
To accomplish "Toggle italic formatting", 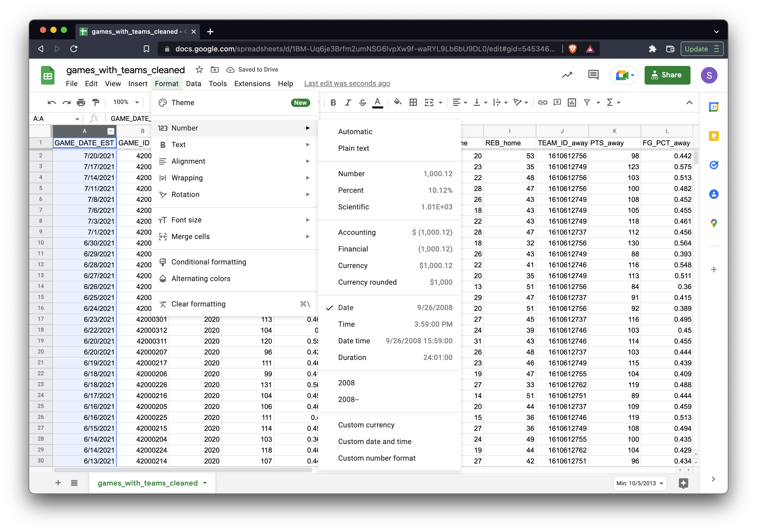I will click(x=348, y=102).
